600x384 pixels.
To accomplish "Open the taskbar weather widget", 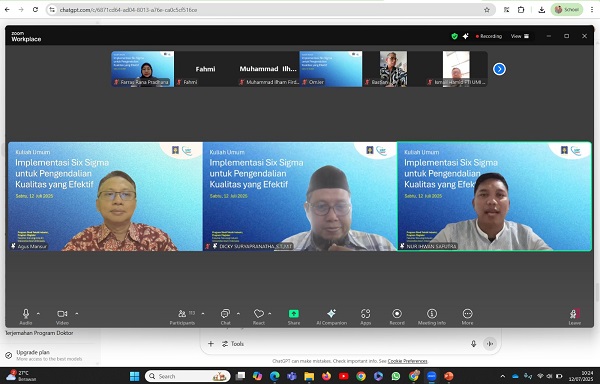I will tap(21, 376).
